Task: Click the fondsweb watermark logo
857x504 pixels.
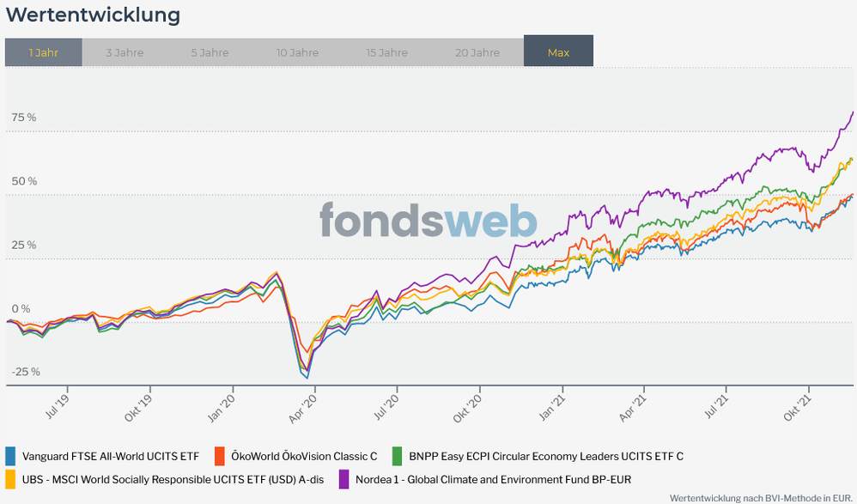Action: pyautogui.click(x=428, y=221)
